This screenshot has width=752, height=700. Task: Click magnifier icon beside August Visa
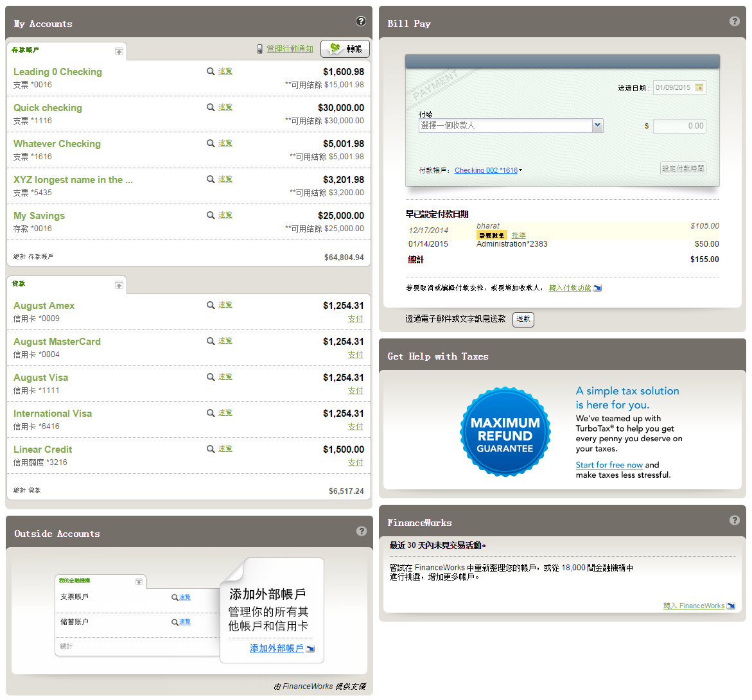(211, 377)
